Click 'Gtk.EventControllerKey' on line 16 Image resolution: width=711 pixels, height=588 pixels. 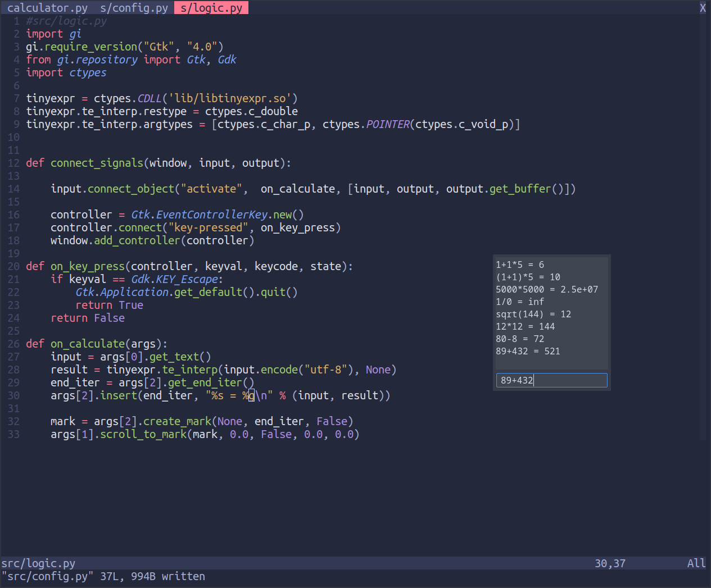pos(200,215)
